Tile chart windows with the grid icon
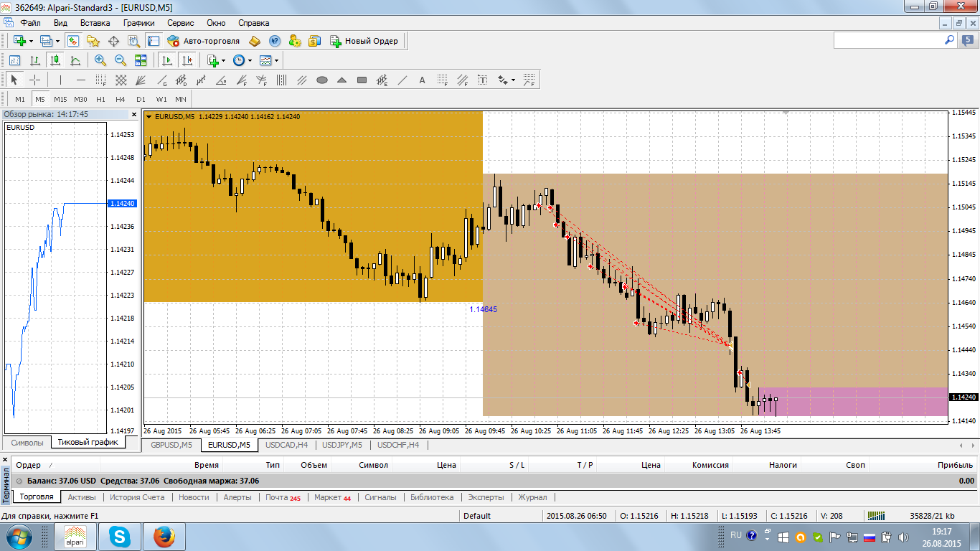Image resolution: width=980 pixels, height=551 pixels. 141,60
